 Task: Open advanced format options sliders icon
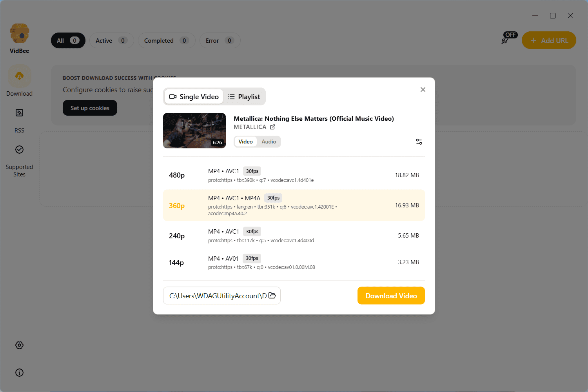tap(419, 142)
